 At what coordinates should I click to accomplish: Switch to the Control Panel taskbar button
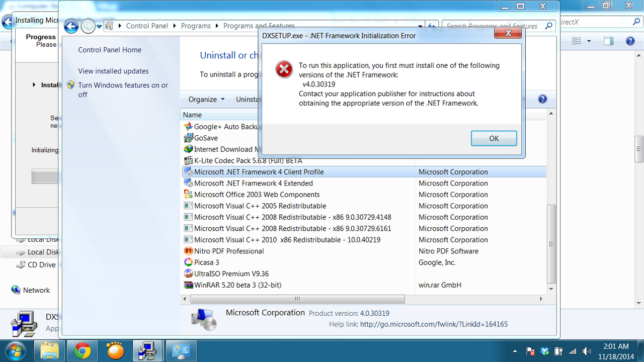181,350
